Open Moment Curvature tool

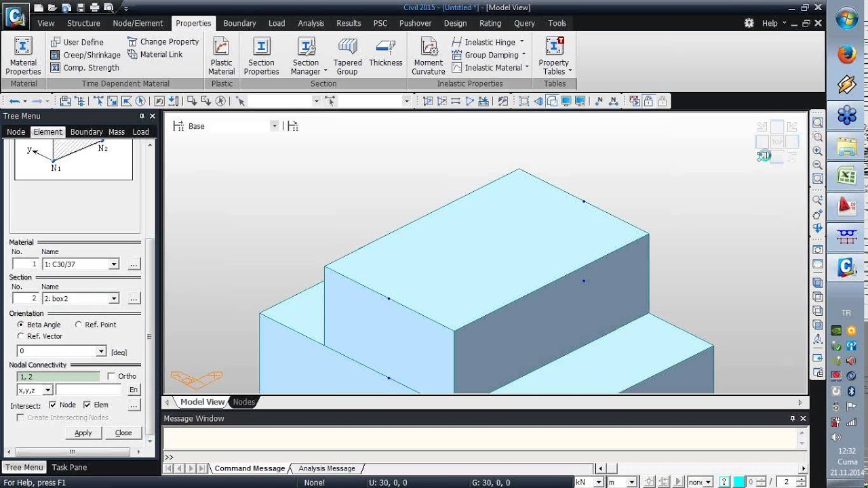point(428,56)
